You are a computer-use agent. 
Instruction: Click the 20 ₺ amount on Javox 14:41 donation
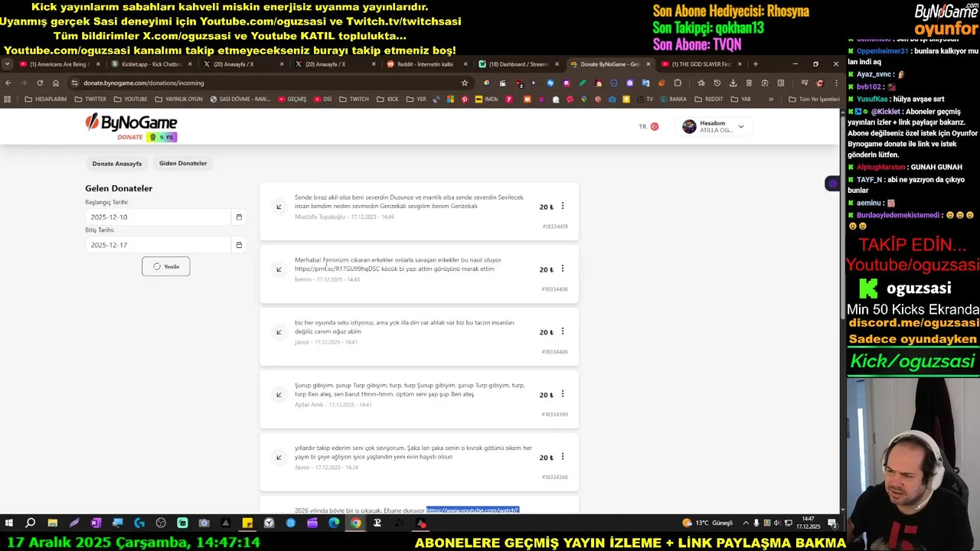pos(546,332)
